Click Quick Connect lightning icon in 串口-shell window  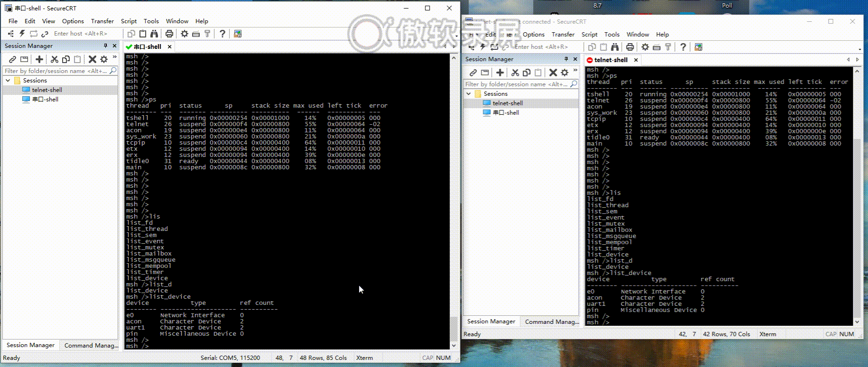pos(22,34)
